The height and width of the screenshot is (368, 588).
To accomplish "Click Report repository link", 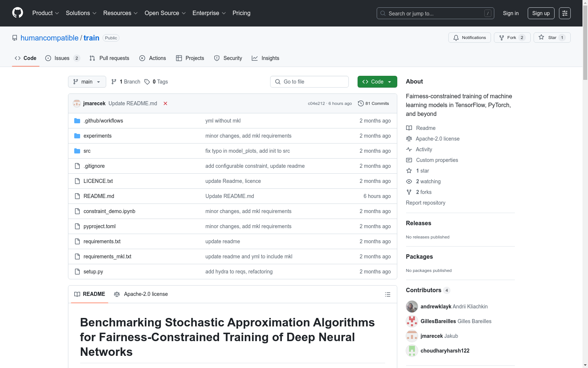I will pyautogui.click(x=426, y=203).
